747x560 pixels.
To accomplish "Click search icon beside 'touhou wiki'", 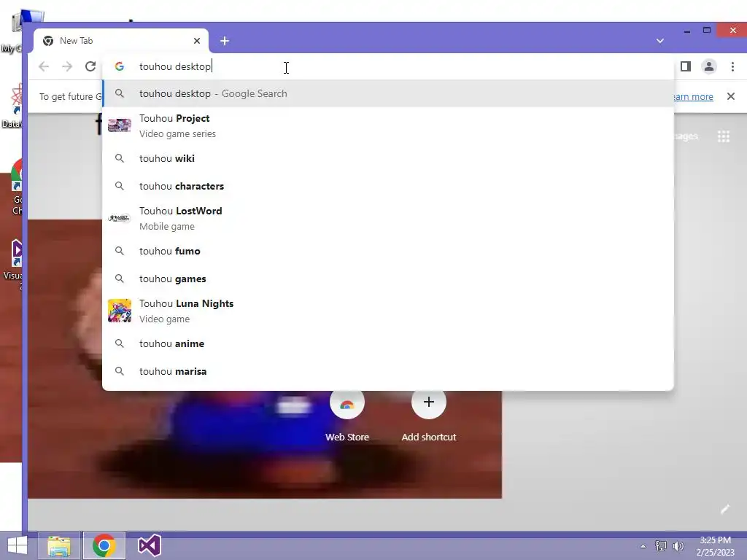I will point(120,158).
